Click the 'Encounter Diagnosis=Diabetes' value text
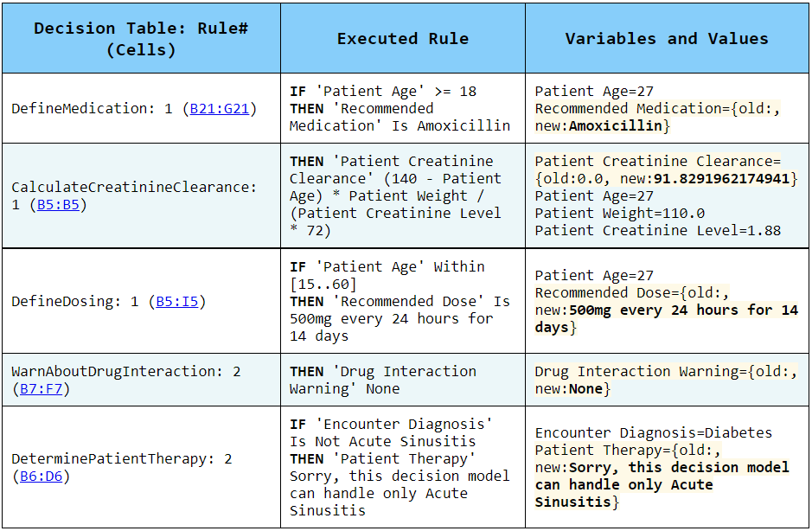 tap(653, 433)
